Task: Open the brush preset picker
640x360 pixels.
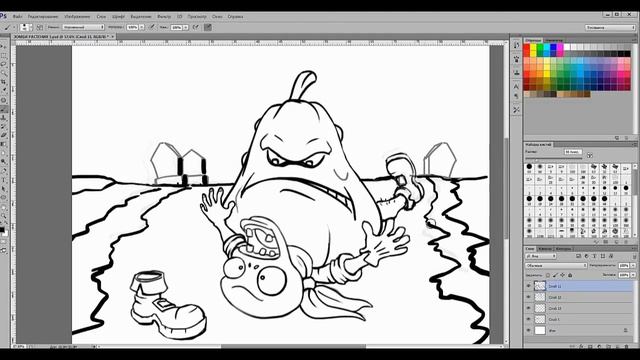Action: pos(27,27)
